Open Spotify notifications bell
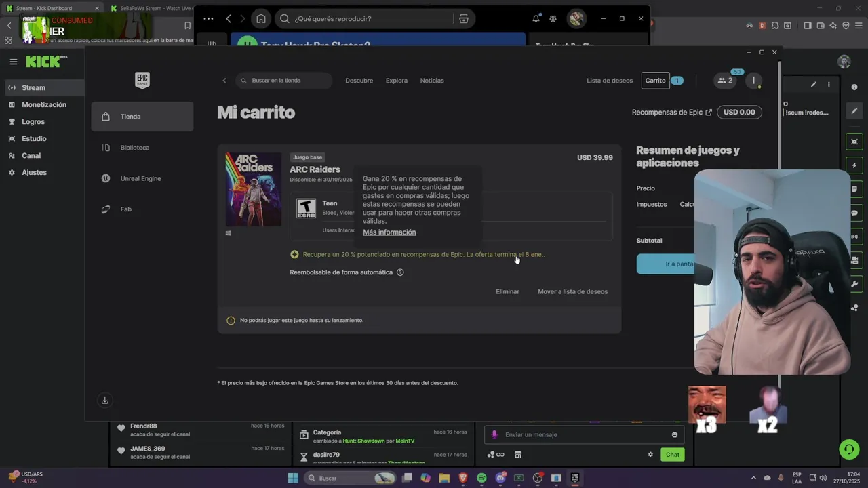 [x=536, y=18]
